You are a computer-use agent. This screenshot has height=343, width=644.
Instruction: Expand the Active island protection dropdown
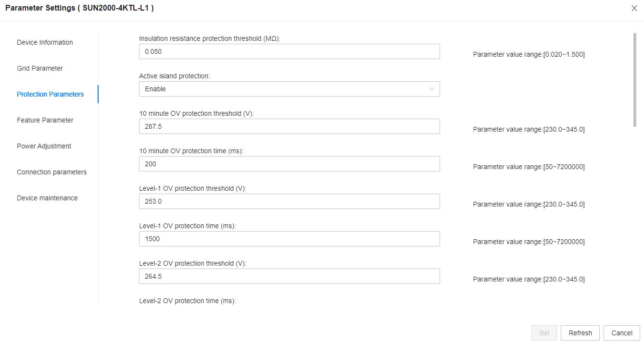coord(289,89)
